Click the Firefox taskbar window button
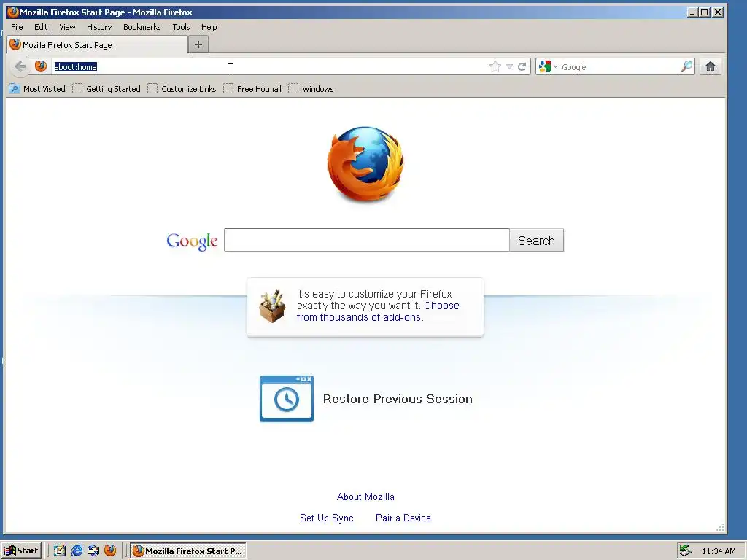747x560 pixels. pos(188,551)
